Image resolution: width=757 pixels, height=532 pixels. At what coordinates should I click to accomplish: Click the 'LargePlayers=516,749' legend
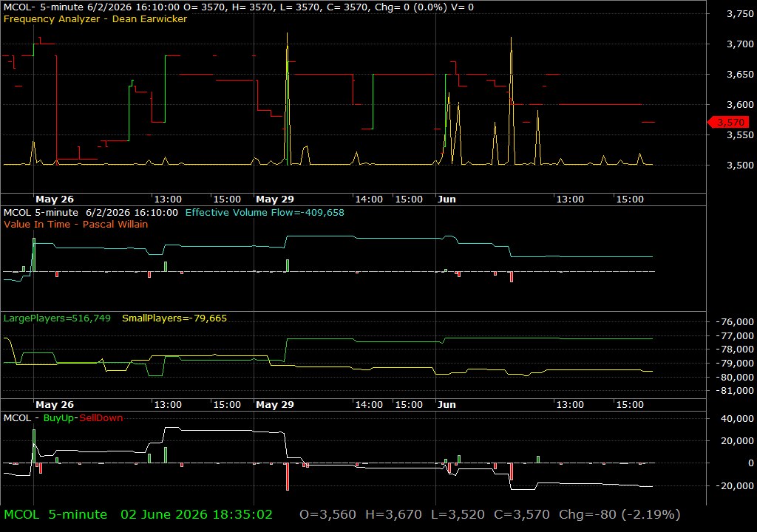click(57, 318)
